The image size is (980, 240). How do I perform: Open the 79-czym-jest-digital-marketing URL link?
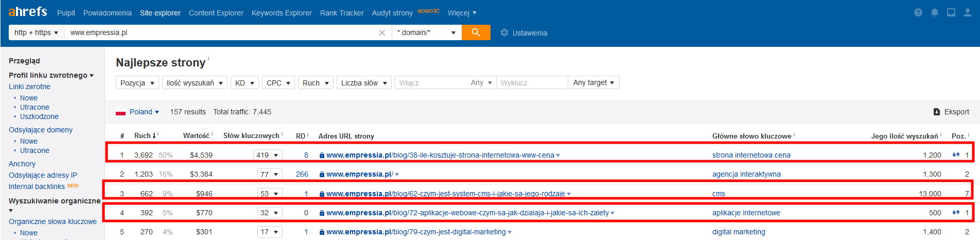click(416, 232)
